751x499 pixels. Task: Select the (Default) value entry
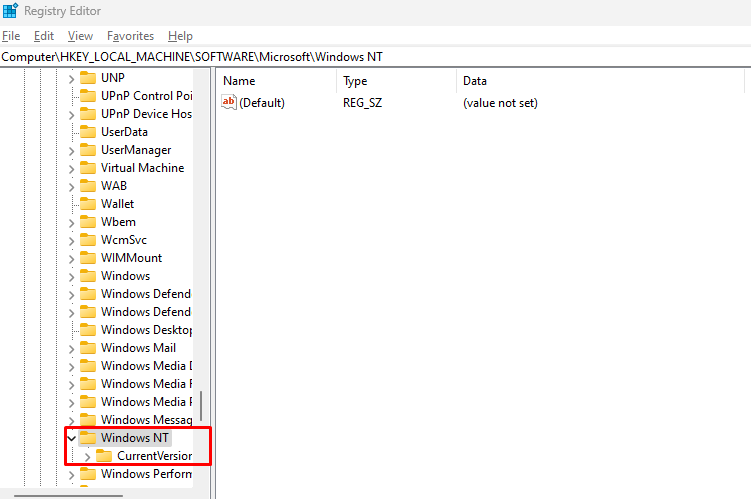point(262,103)
